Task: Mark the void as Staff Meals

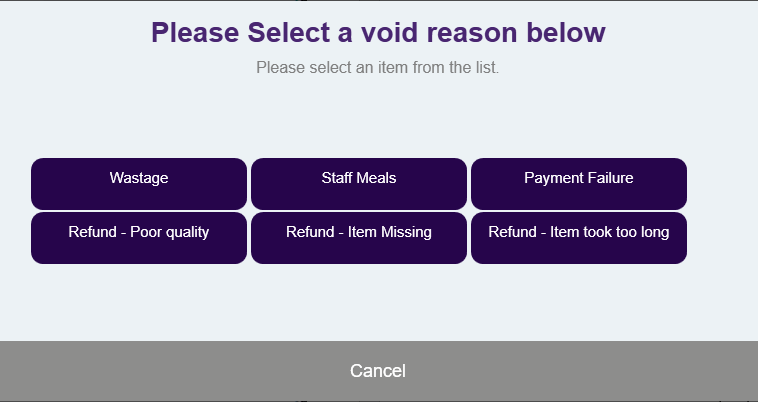Action: [359, 184]
